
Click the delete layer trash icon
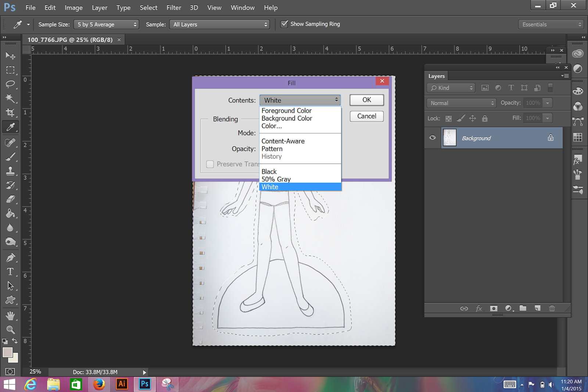552,308
